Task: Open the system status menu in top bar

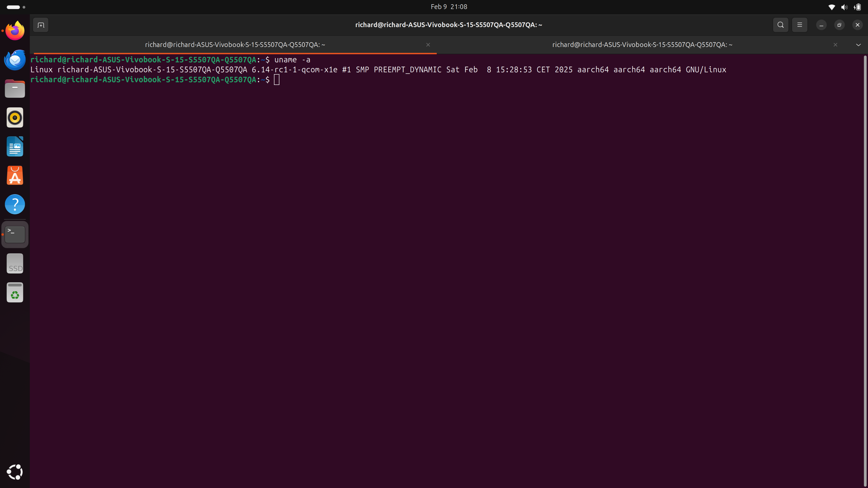Action: coord(844,7)
